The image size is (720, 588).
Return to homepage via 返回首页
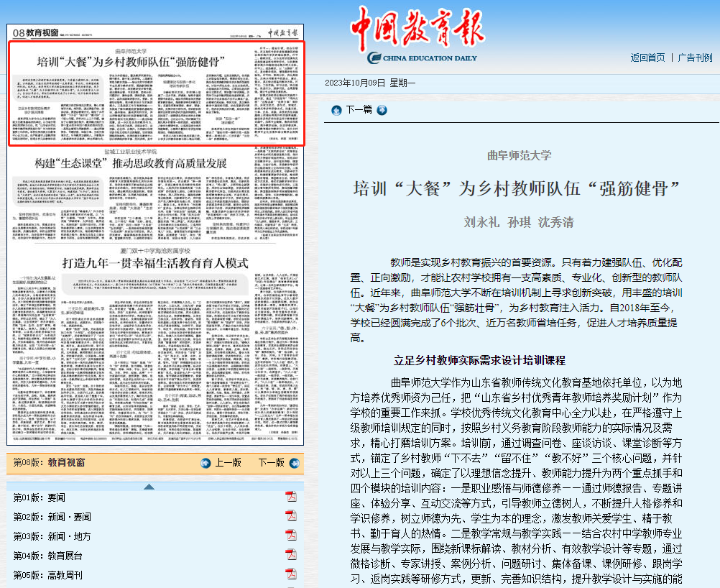coord(647,58)
